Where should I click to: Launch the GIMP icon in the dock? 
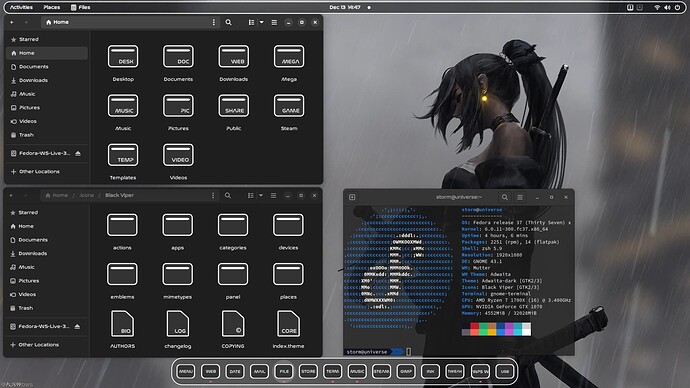(406, 372)
